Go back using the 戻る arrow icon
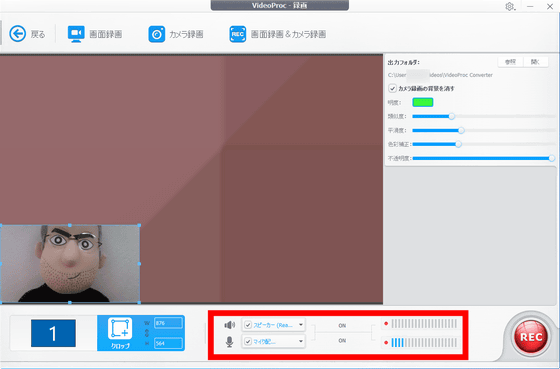560x369 pixels. pyautogui.click(x=18, y=34)
